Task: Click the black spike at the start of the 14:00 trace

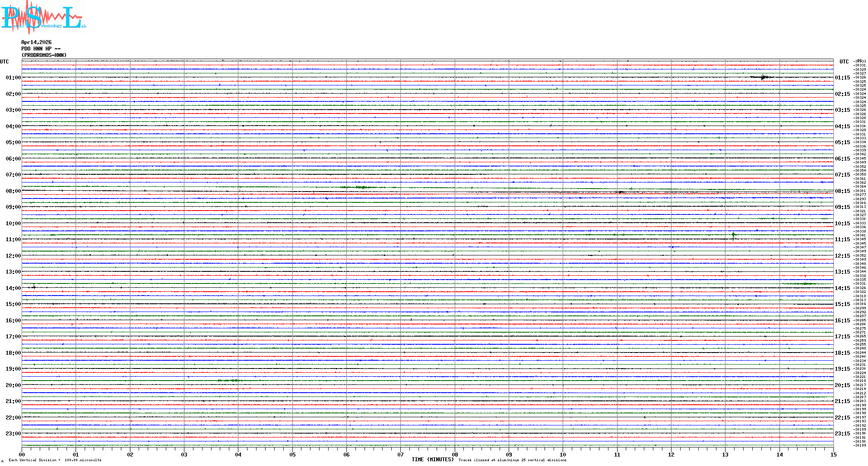Action: click(34, 287)
